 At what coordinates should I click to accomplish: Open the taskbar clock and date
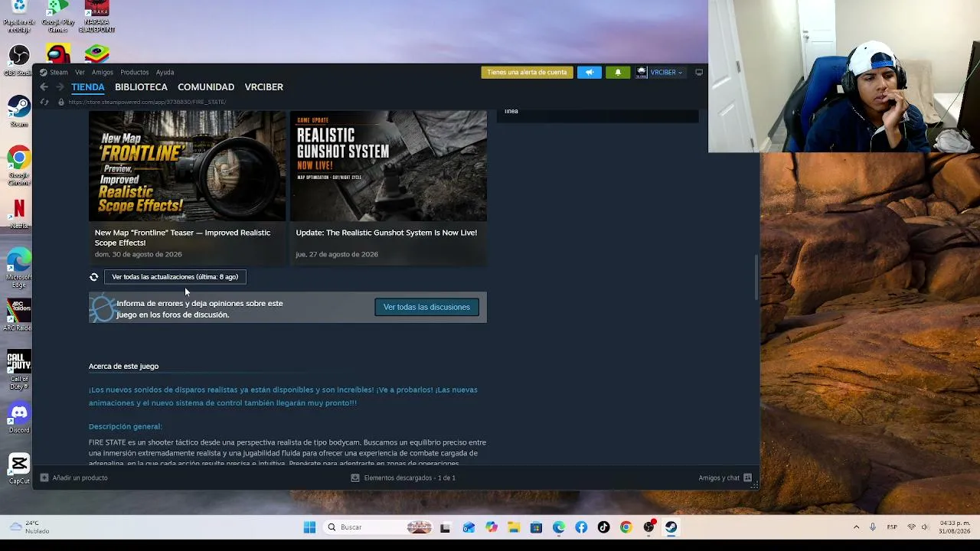pos(955,527)
